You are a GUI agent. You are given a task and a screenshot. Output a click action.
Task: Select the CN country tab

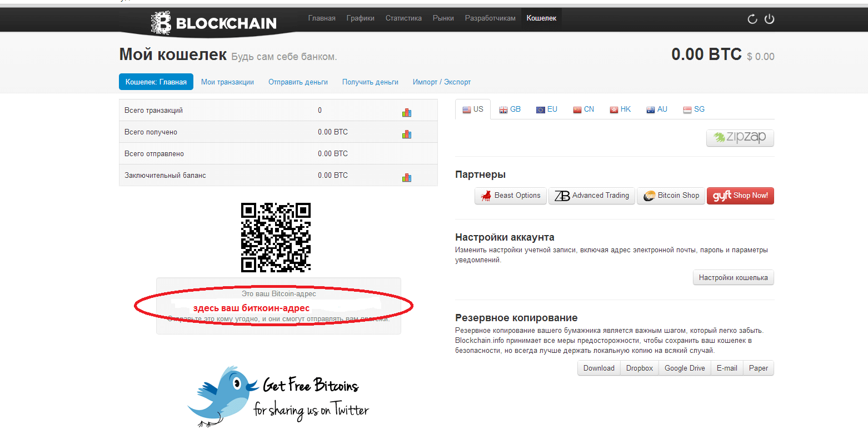pyautogui.click(x=583, y=109)
